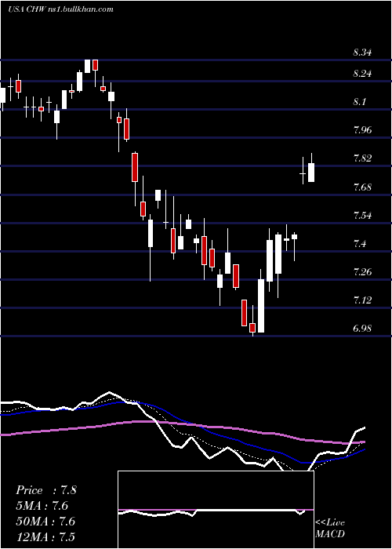Click the 7.96 price axis label
Screen dimensions: 392x549
pyautogui.click(x=362, y=130)
